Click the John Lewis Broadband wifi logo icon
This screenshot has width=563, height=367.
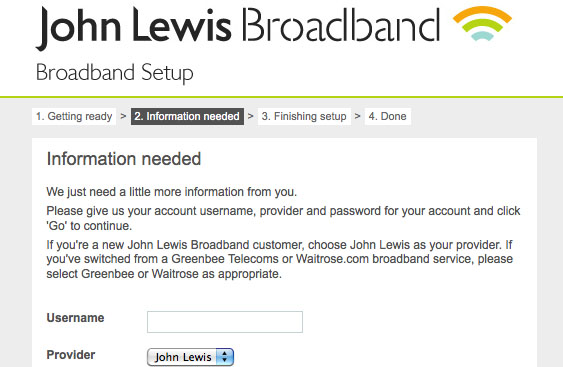(482, 23)
